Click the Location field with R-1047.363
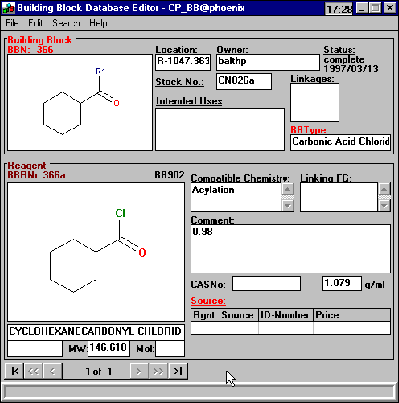This screenshot has height=403, width=399. click(x=183, y=62)
